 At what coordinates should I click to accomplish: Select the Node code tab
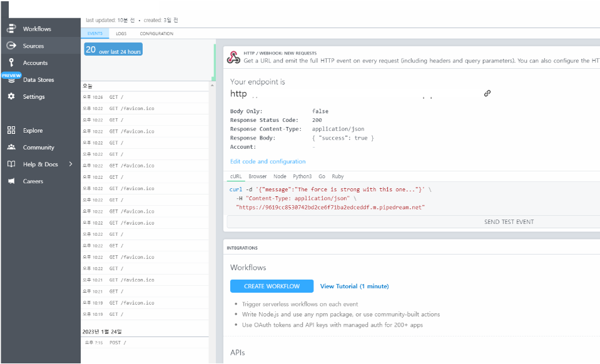[280, 176]
